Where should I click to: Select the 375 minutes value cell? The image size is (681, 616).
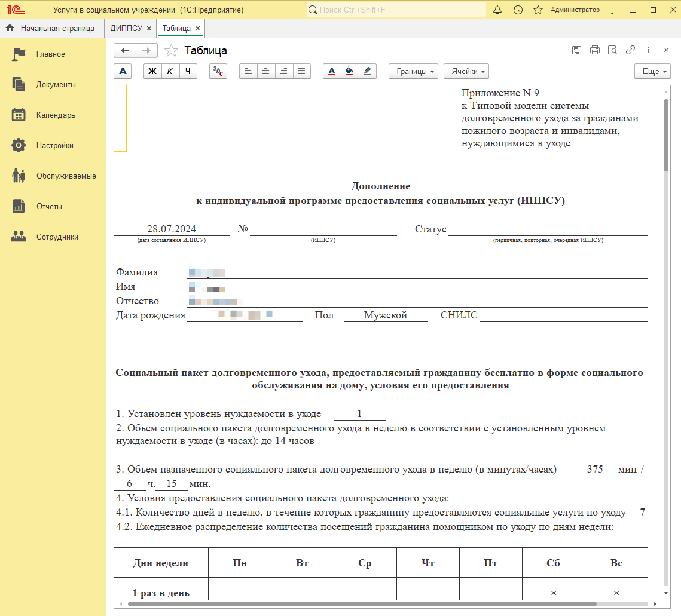tap(595, 469)
